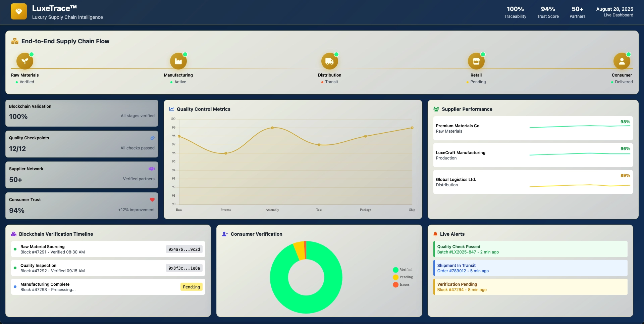Click the Manufacturing factory icon
The image size is (644, 324).
coord(178,61)
